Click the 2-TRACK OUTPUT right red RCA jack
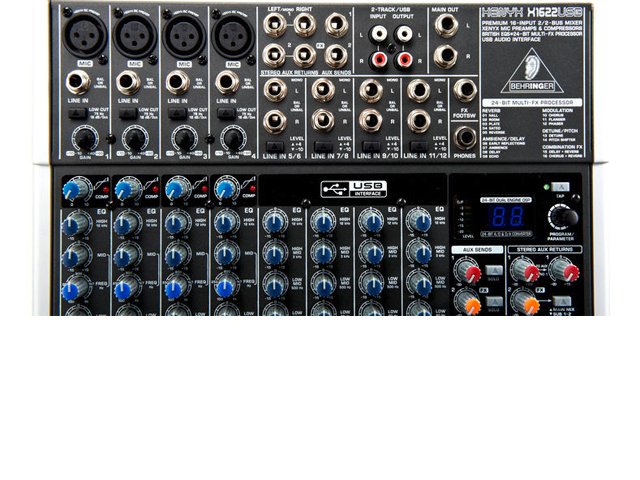The image size is (640, 480). pos(404,60)
